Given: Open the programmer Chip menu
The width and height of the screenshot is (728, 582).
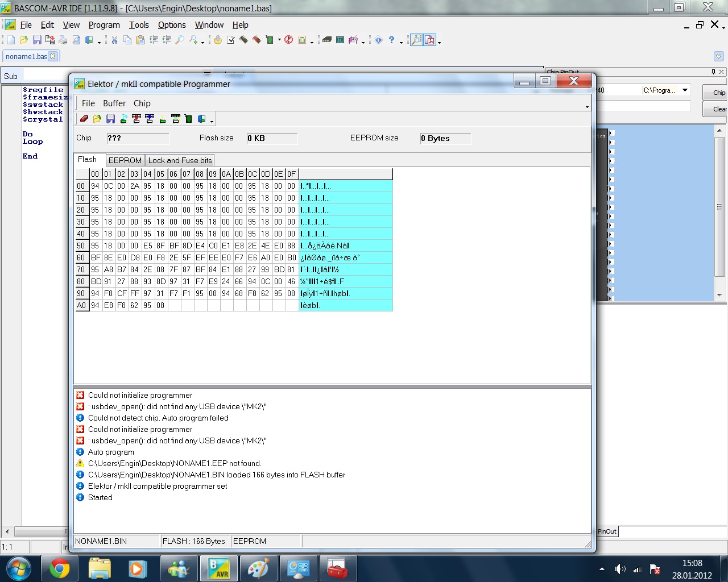Looking at the screenshot, I should click(142, 103).
